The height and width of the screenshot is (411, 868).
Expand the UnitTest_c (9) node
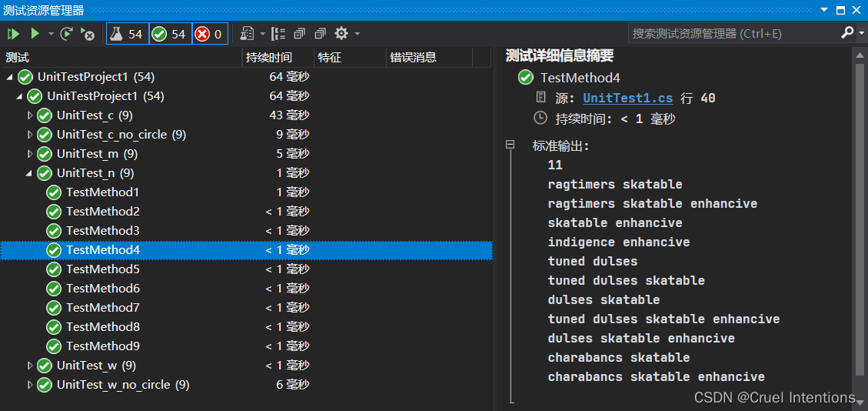coord(30,115)
